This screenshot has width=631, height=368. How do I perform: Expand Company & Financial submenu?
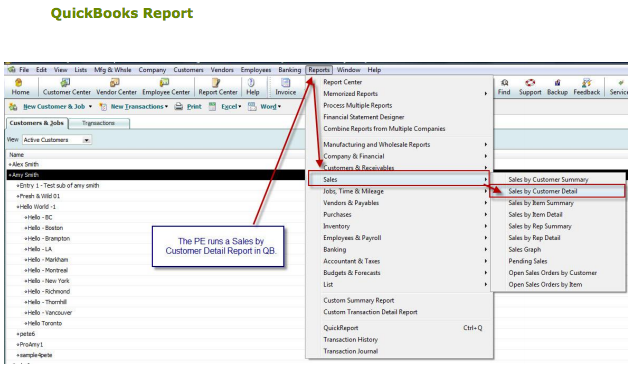point(485,156)
